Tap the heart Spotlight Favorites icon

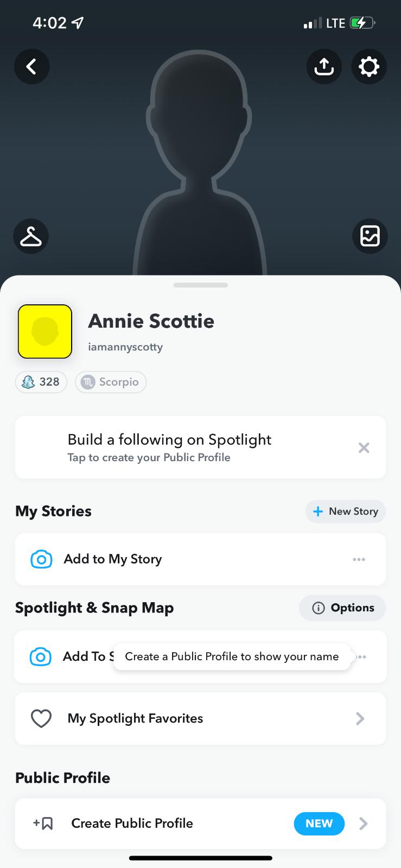point(41,718)
